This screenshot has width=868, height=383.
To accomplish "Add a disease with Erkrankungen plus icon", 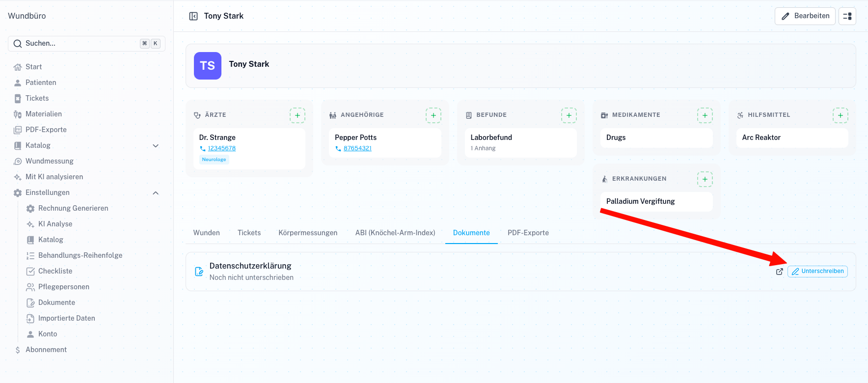I will [x=705, y=179].
